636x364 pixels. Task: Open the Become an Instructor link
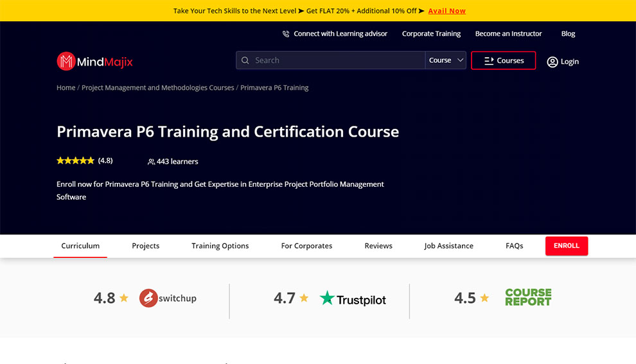click(x=508, y=33)
